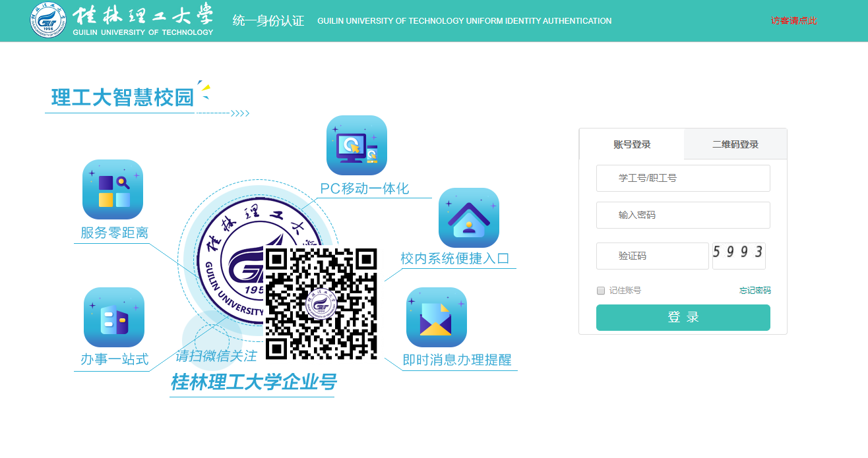Viewport: 868px width, 458px height.
Task: Click the 服务零距离 label
Action: click(114, 233)
